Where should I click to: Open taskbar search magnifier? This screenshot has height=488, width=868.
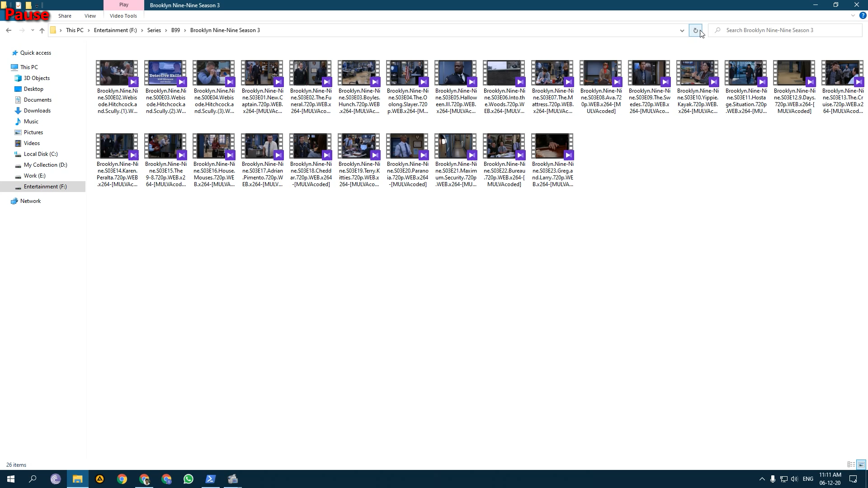[x=33, y=479]
